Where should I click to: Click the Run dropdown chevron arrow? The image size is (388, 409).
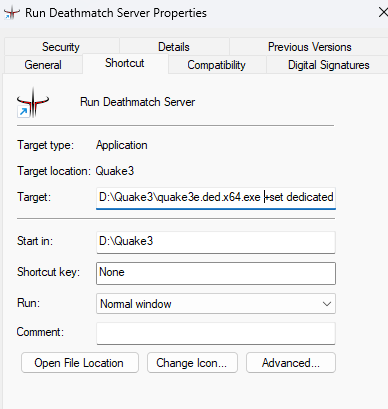(327, 304)
